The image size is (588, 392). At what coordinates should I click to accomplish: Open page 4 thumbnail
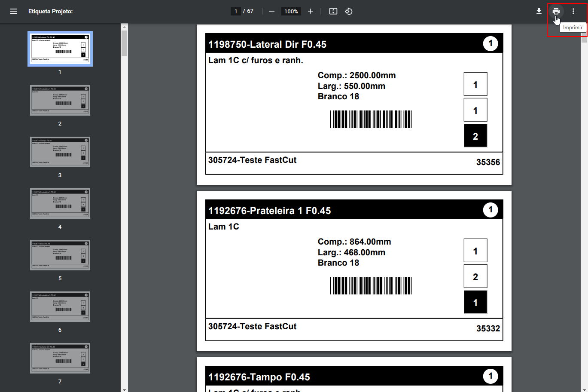pyautogui.click(x=60, y=203)
